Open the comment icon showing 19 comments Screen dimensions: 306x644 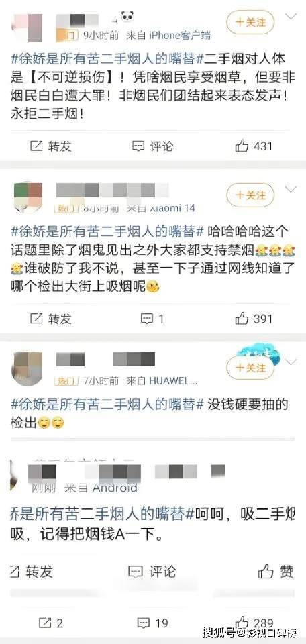[153, 623]
